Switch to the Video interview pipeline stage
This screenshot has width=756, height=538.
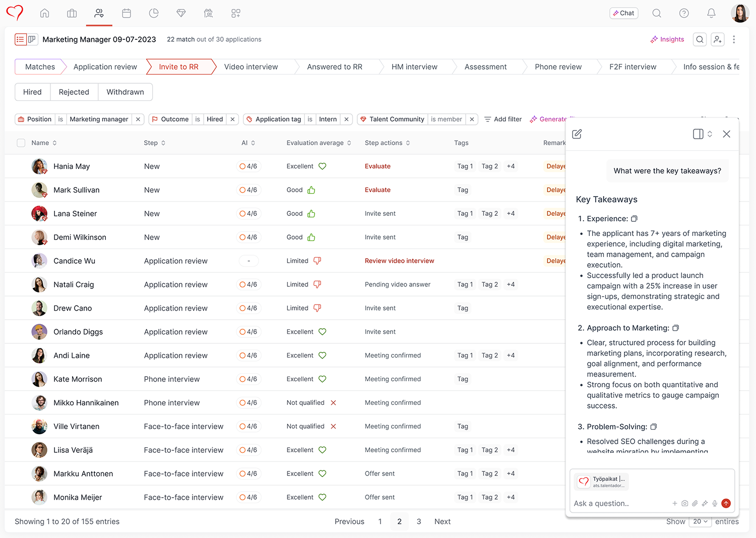251,67
